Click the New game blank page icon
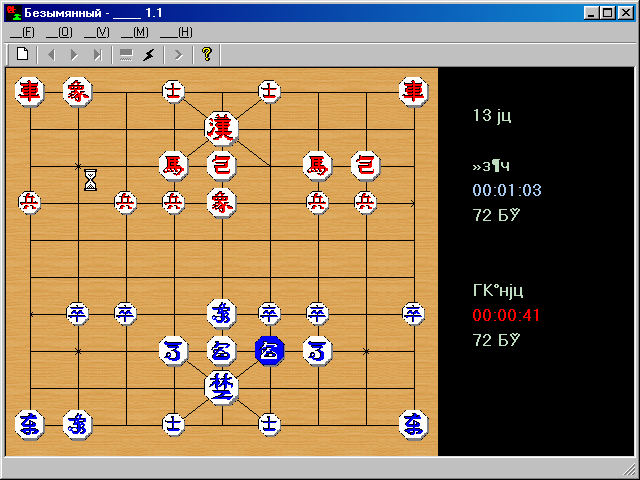 23,54
